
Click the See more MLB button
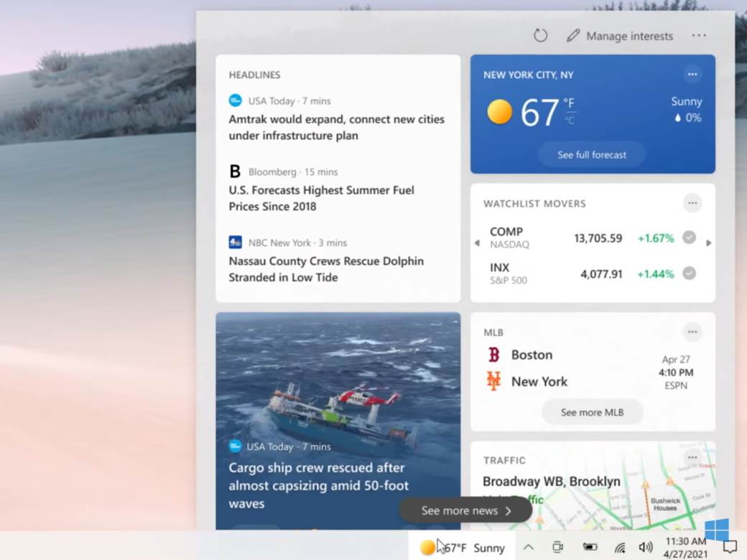591,412
